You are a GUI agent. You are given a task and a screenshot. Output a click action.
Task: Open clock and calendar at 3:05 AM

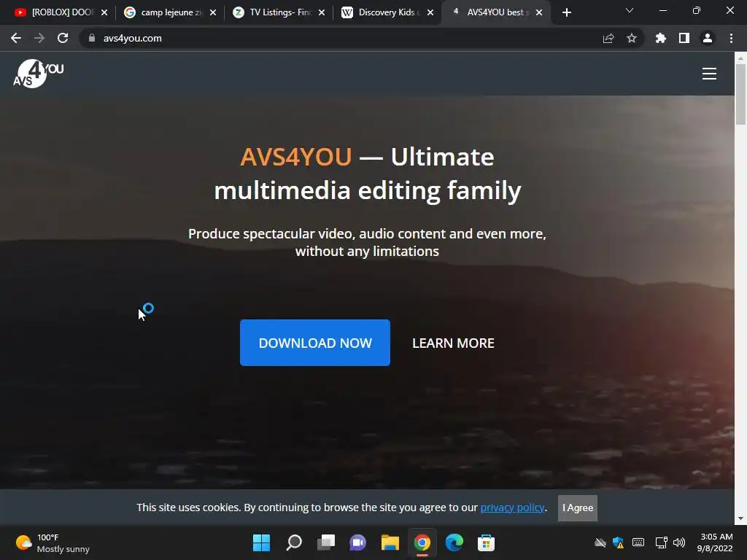715,542
